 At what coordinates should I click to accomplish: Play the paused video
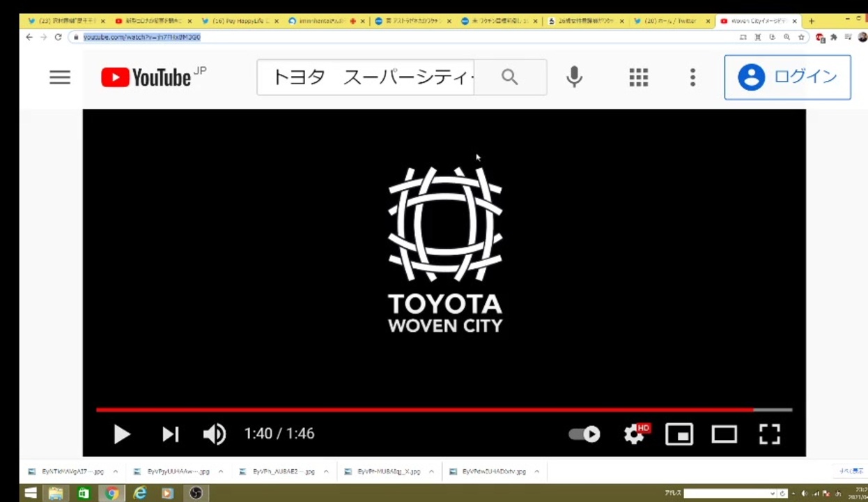click(122, 434)
